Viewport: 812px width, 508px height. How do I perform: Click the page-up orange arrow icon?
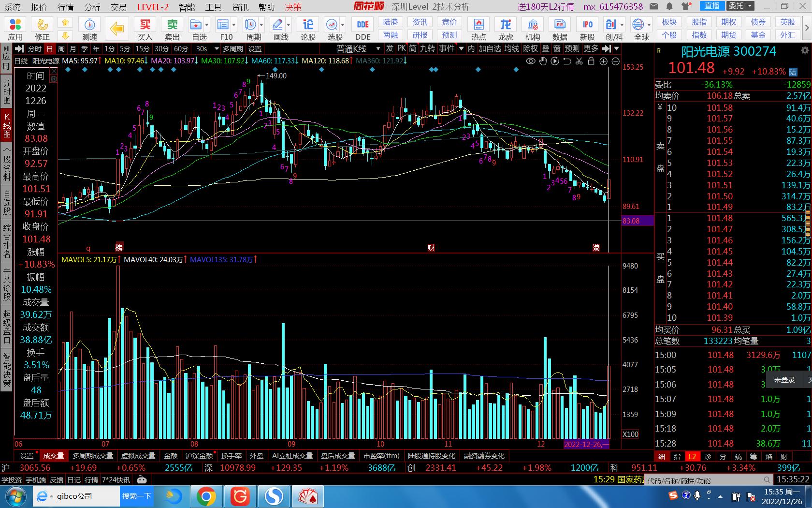pos(65,23)
